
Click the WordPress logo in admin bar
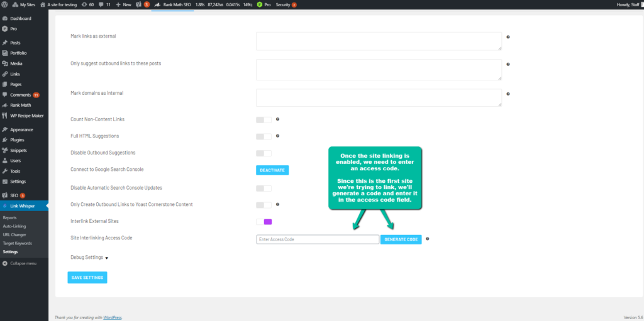[x=4, y=4]
